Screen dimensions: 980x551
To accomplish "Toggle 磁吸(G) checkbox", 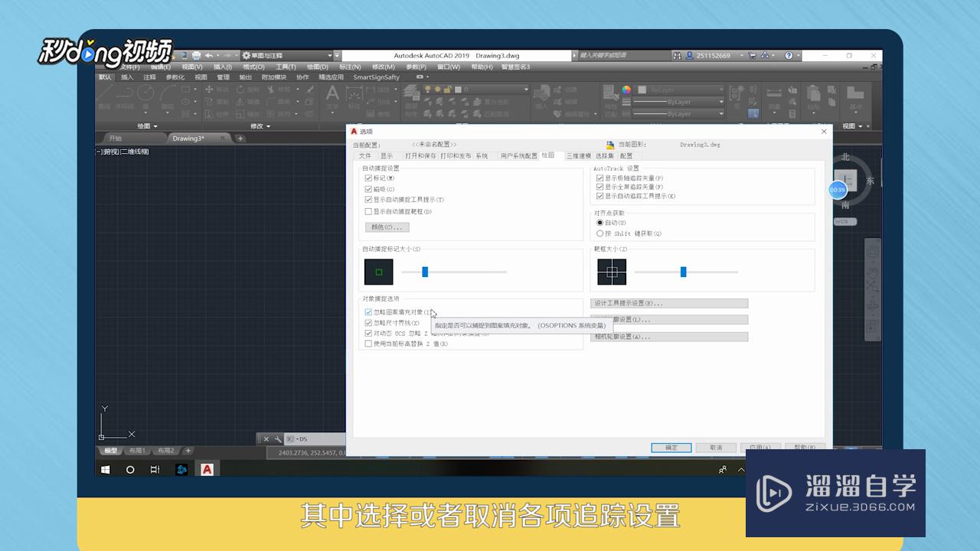I will tap(369, 189).
